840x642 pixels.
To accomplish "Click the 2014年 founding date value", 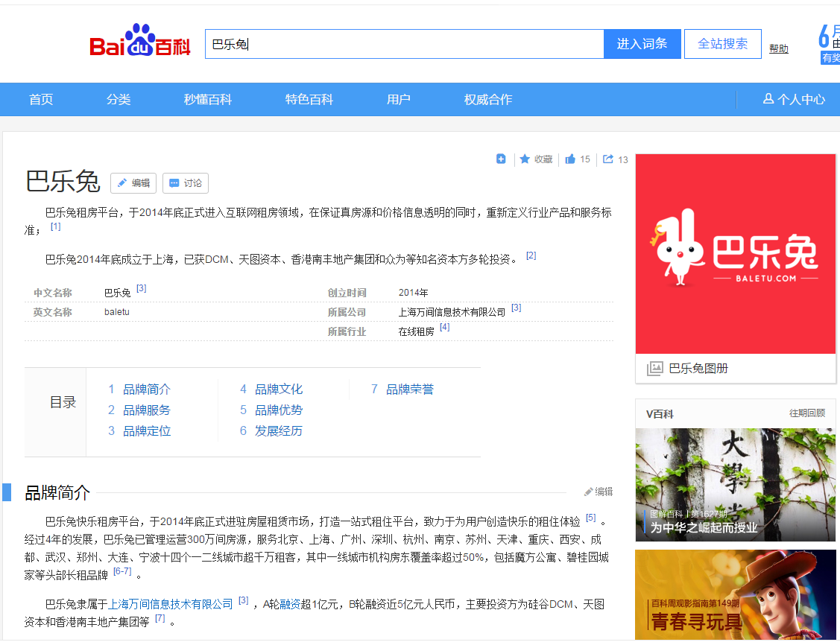I will [413, 293].
